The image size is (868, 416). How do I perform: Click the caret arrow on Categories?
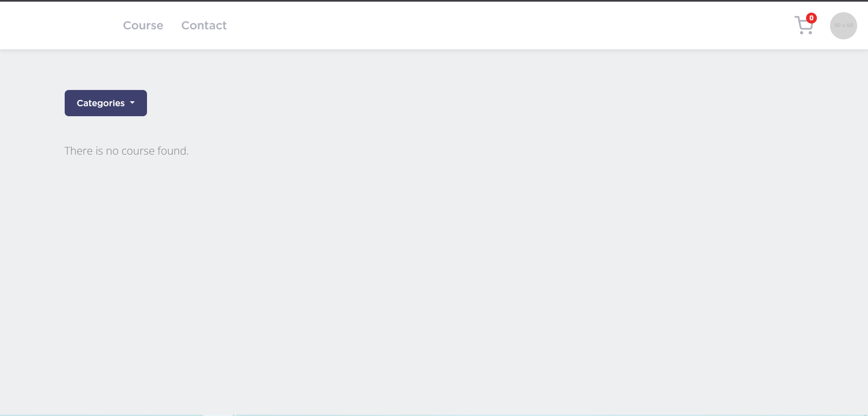point(133,103)
